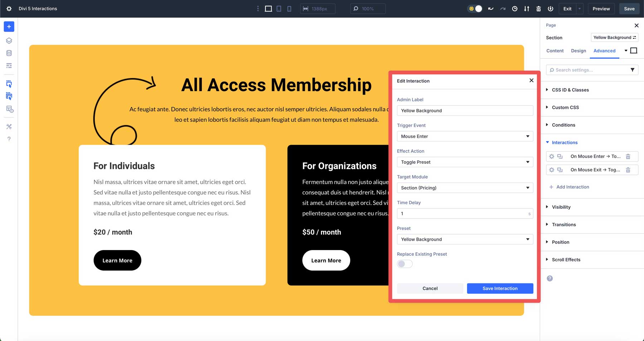Open settings gear on the Mouse Enter interaction

551,156
